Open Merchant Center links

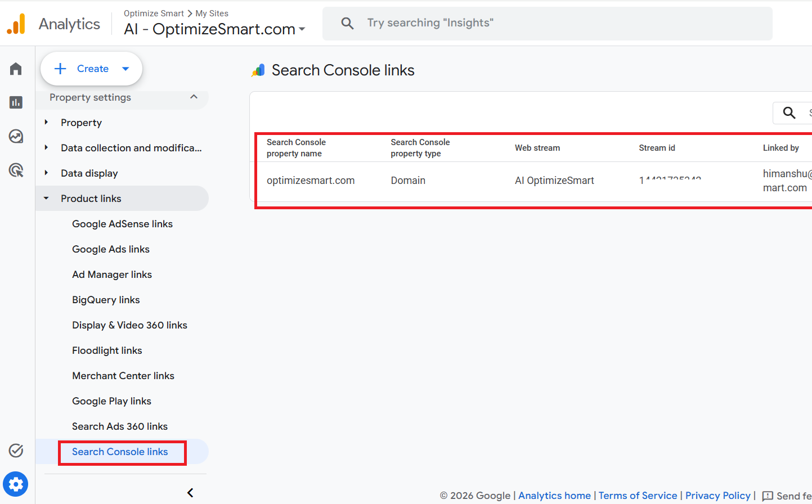pos(123,376)
